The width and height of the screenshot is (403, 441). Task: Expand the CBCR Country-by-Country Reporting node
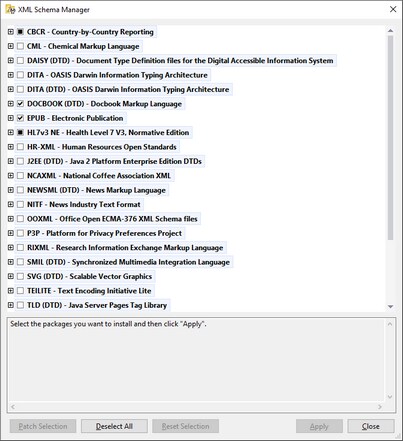coord(11,32)
